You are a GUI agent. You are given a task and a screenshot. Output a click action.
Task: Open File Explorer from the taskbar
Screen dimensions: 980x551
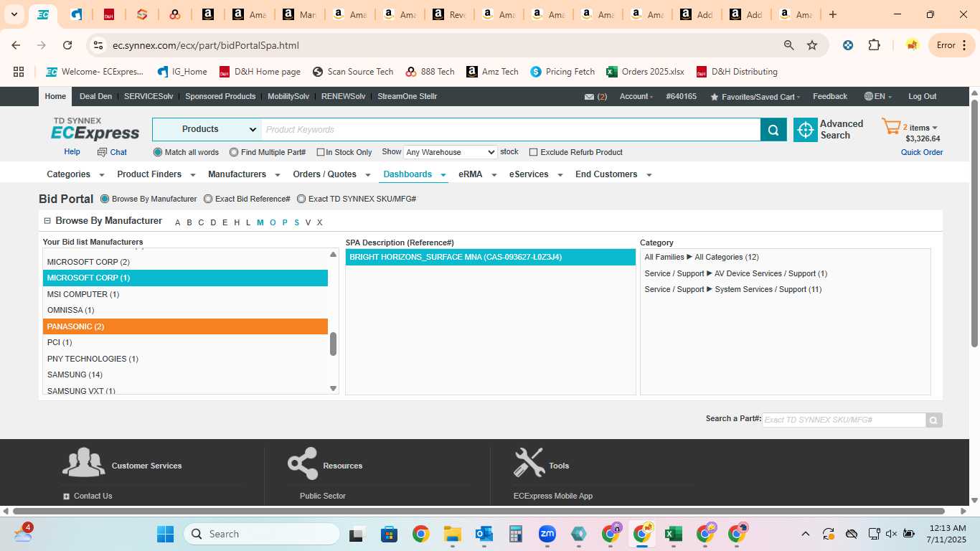point(452,534)
